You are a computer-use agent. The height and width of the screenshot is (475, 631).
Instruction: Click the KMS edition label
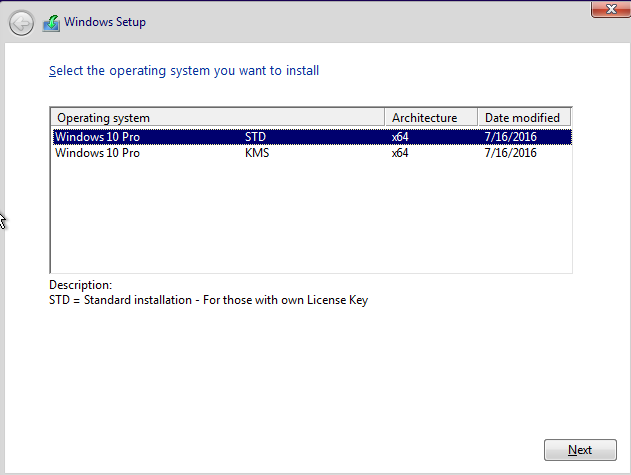[x=257, y=153]
